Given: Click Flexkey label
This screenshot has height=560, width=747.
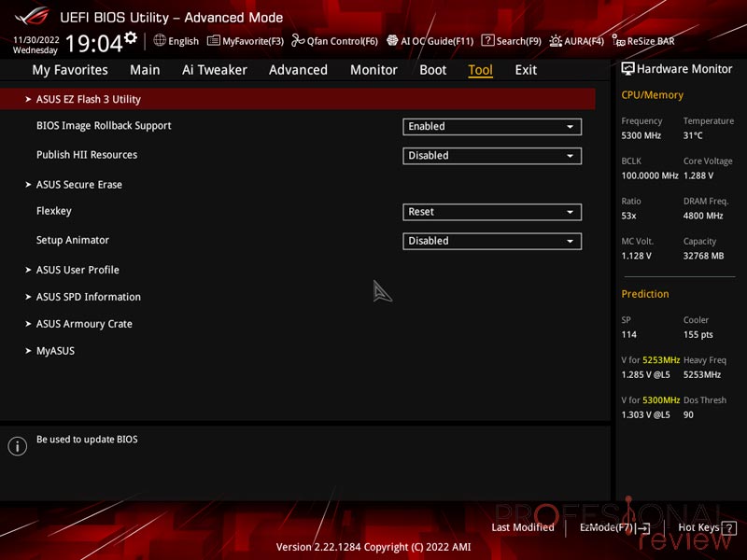Looking at the screenshot, I should (x=54, y=211).
